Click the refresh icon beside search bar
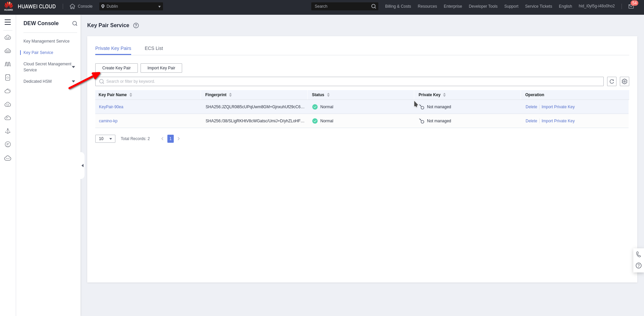Viewport: 644px width, 316px height. pos(611,81)
